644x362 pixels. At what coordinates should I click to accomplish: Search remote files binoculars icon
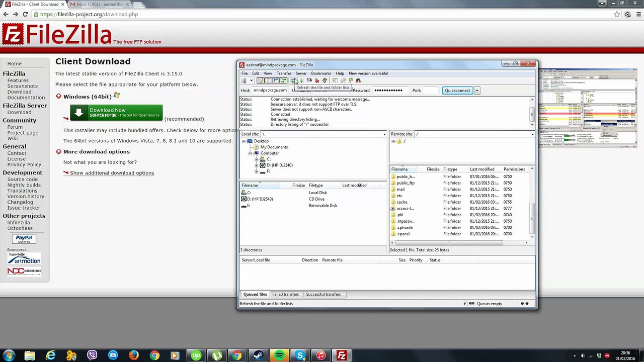click(x=358, y=80)
